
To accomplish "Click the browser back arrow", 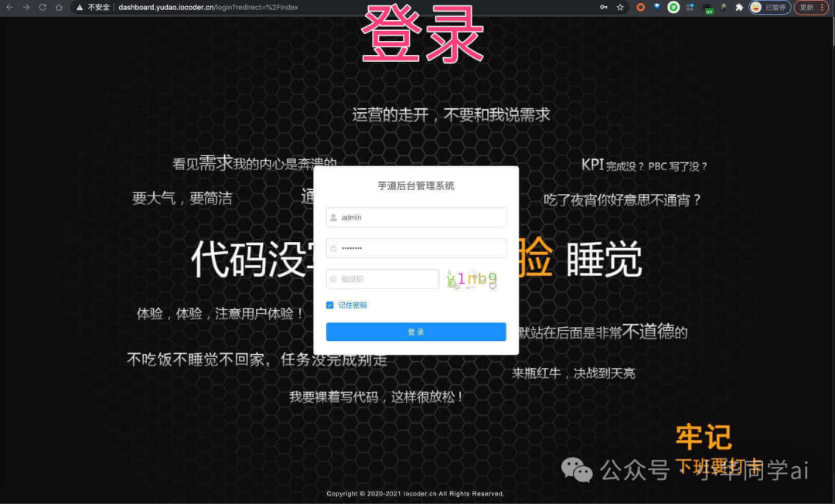I will (x=10, y=7).
